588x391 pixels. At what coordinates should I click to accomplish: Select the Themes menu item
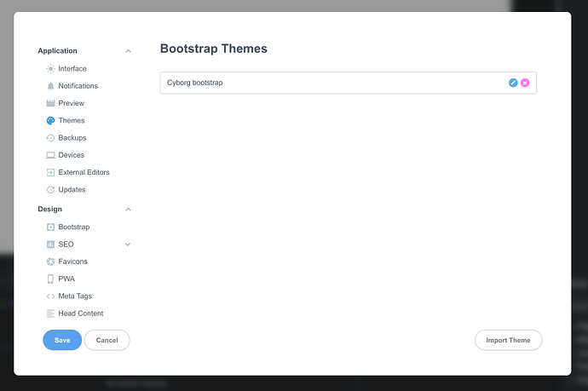[x=72, y=120]
